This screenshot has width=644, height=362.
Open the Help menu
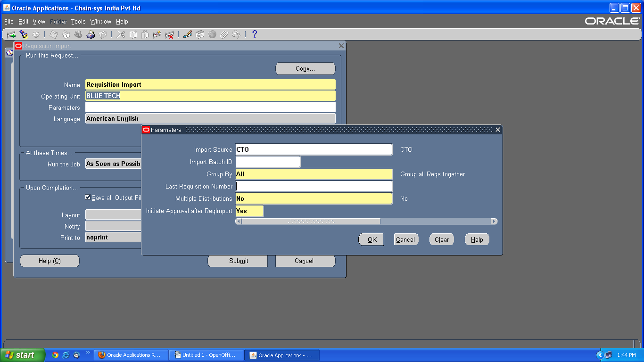point(122,22)
